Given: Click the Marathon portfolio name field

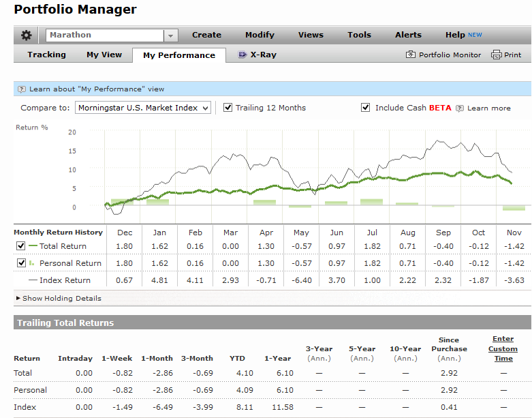Looking at the screenshot, I should [x=105, y=35].
